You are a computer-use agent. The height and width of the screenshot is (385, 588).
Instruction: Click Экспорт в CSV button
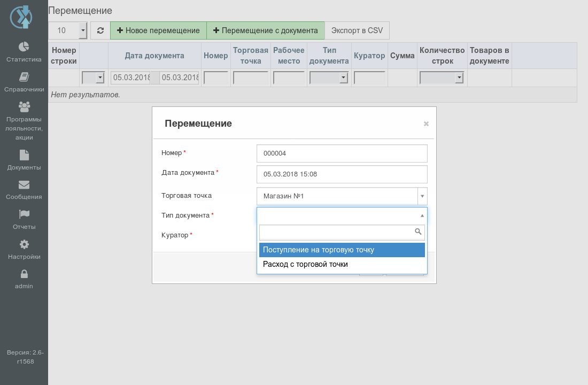(x=357, y=30)
